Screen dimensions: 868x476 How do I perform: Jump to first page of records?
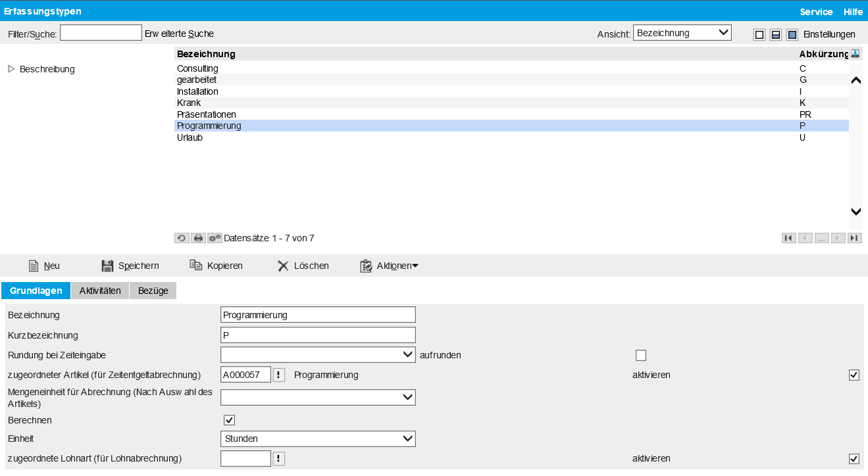click(788, 238)
